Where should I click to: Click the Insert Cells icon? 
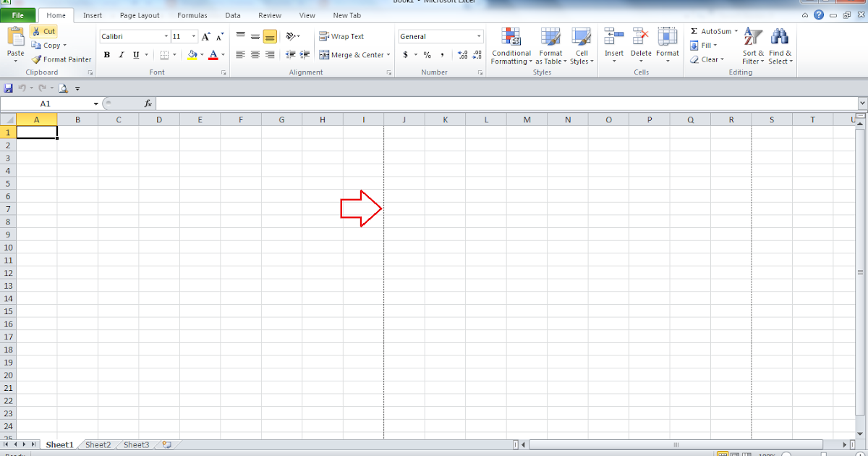614,37
